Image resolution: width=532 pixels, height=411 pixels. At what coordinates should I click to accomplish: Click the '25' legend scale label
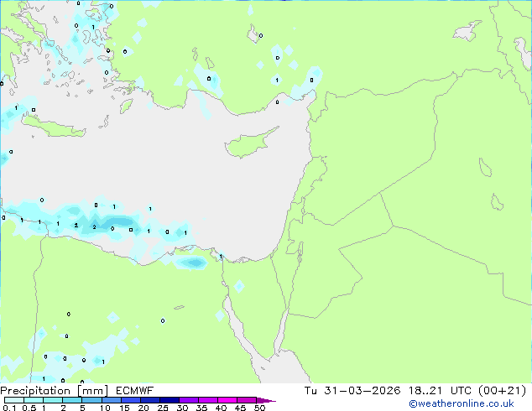click(x=163, y=408)
